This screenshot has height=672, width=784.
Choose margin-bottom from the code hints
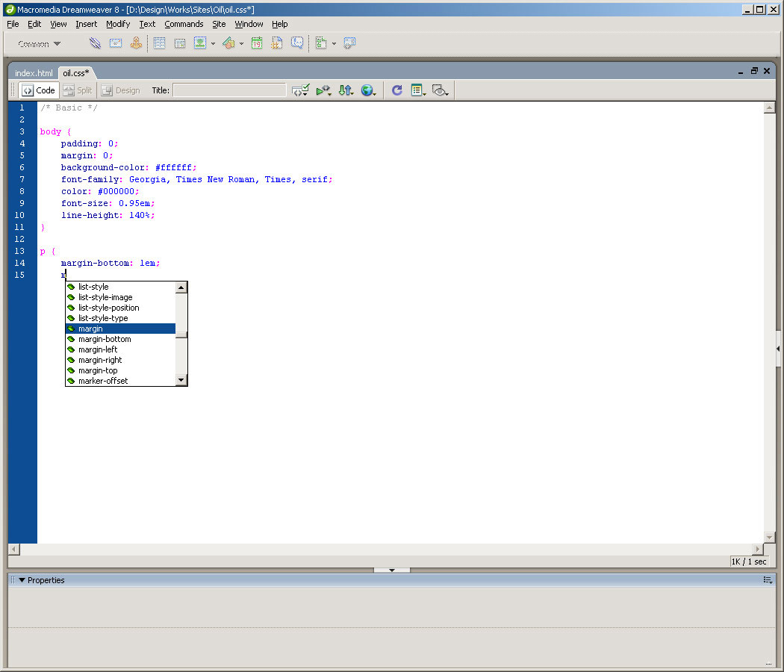120,339
